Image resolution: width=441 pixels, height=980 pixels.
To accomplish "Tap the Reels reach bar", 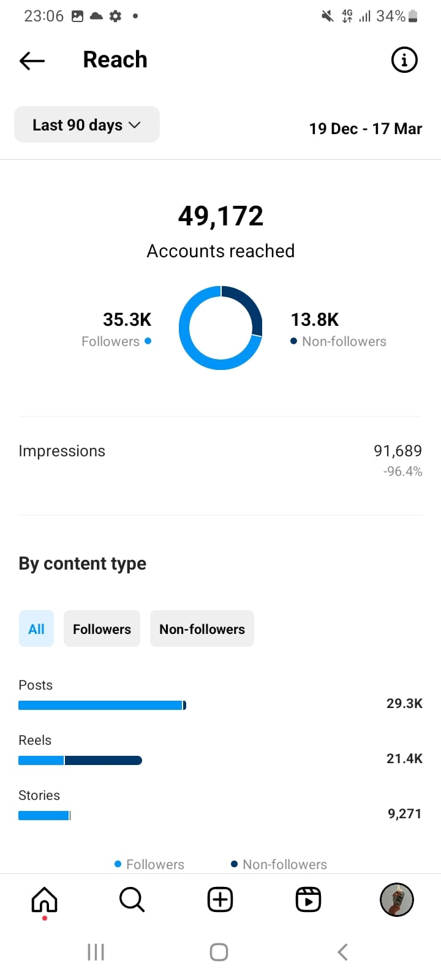I will 80,760.
